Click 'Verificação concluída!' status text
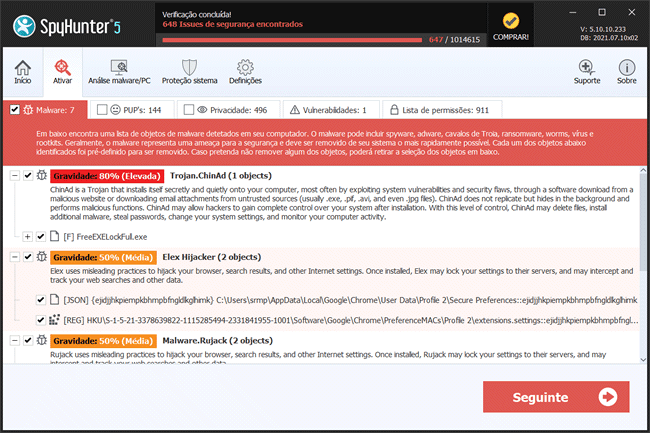The image size is (650, 433). click(x=196, y=14)
